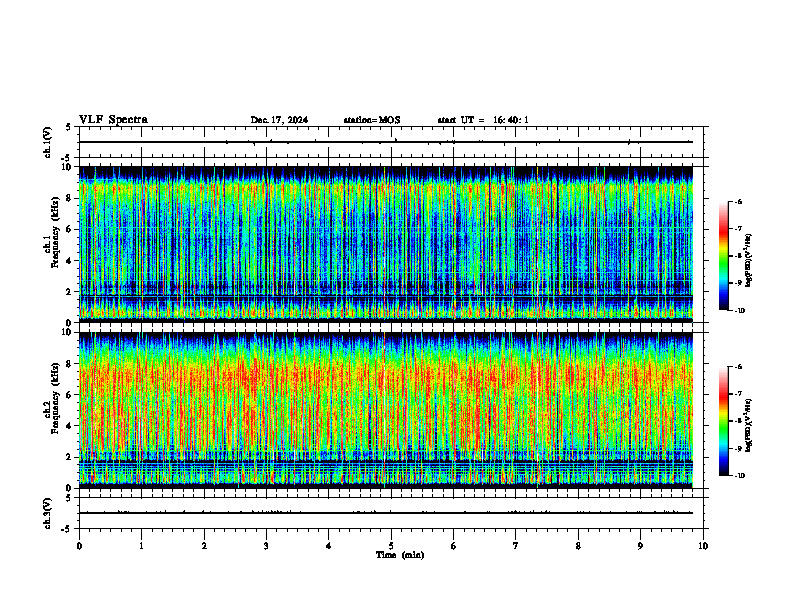
Task: Select the "start UT = 16:40: 1" text
Action: [x=483, y=120]
